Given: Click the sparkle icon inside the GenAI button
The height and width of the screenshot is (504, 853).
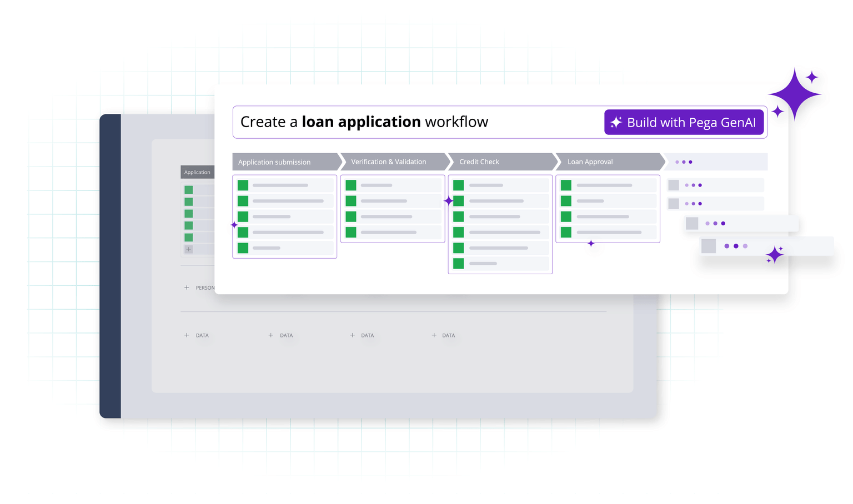Looking at the screenshot, I should pyautogui.click(x=616, y=122).
